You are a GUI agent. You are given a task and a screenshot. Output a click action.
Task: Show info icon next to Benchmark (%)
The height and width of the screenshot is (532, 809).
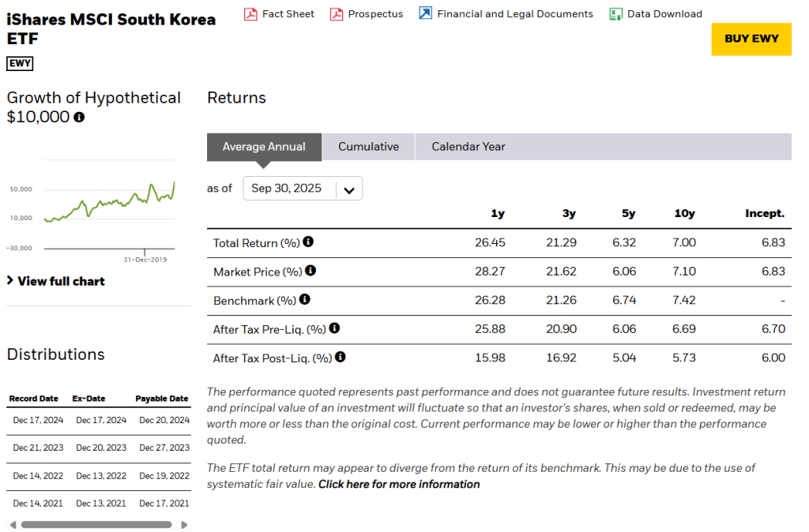coord(305,299)
